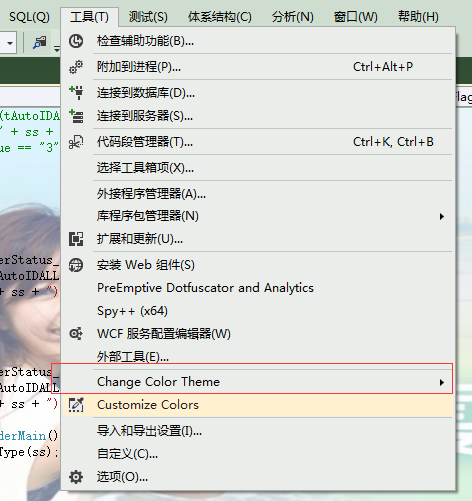Image resolution: width=472 pixels, height=501 pixels.
Task: Expand Change Color Theme submenu arrow
Action: [x=442, y=382]
